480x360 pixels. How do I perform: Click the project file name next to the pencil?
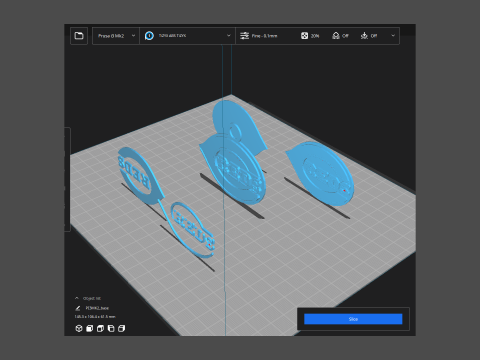tap(97, 308)
